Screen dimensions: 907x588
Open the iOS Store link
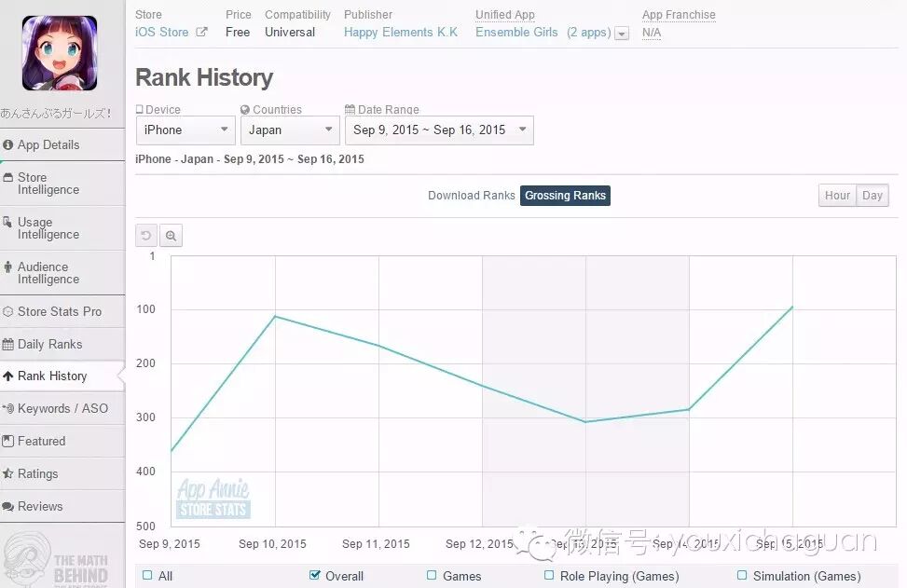tap(162, 33)
